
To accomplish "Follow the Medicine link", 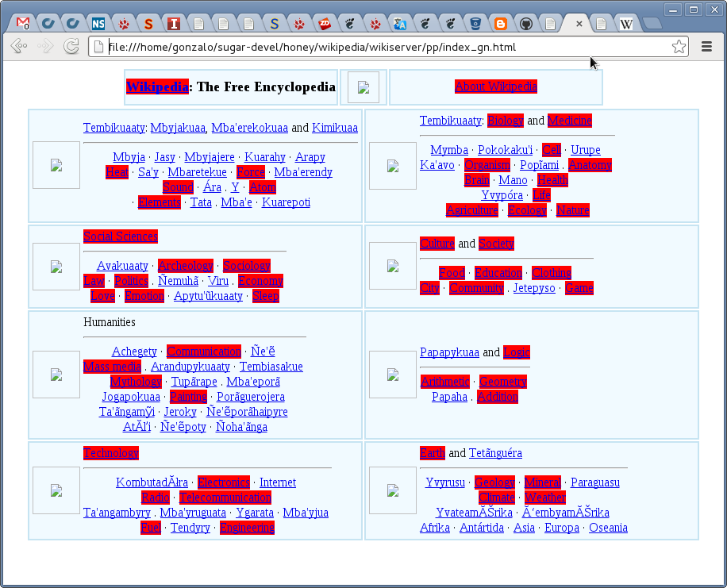I will coord(569,121).
